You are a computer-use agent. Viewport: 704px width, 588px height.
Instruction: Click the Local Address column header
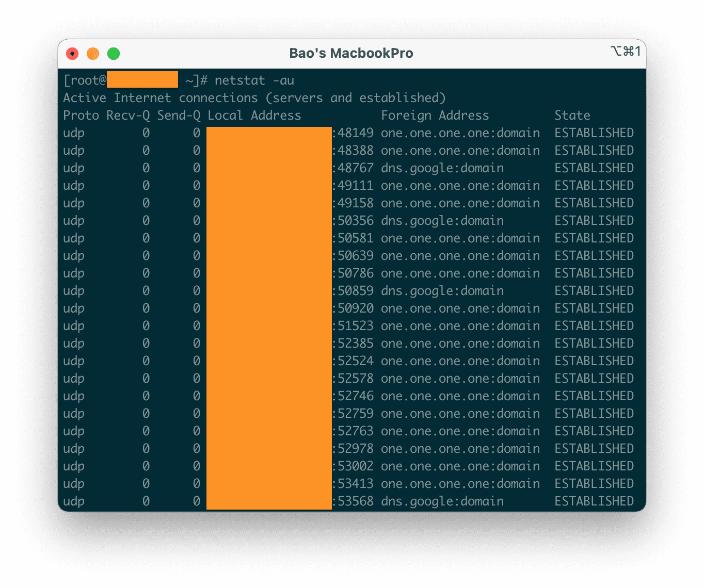[x=254, y=115]
